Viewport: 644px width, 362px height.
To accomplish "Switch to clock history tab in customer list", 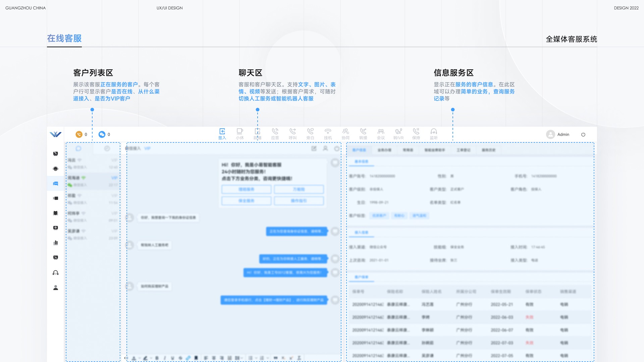I will (x=107, y=148).
